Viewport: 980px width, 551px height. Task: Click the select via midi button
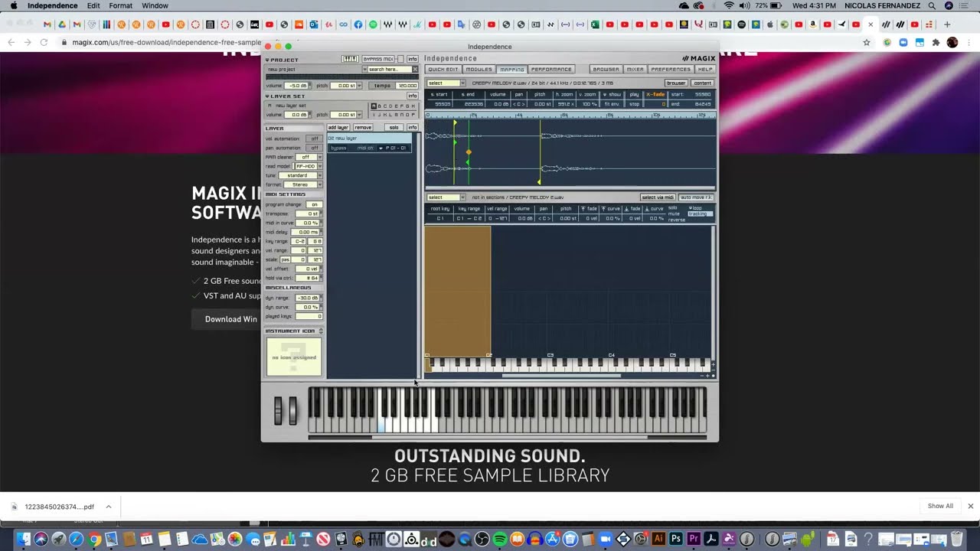(658, 197)
